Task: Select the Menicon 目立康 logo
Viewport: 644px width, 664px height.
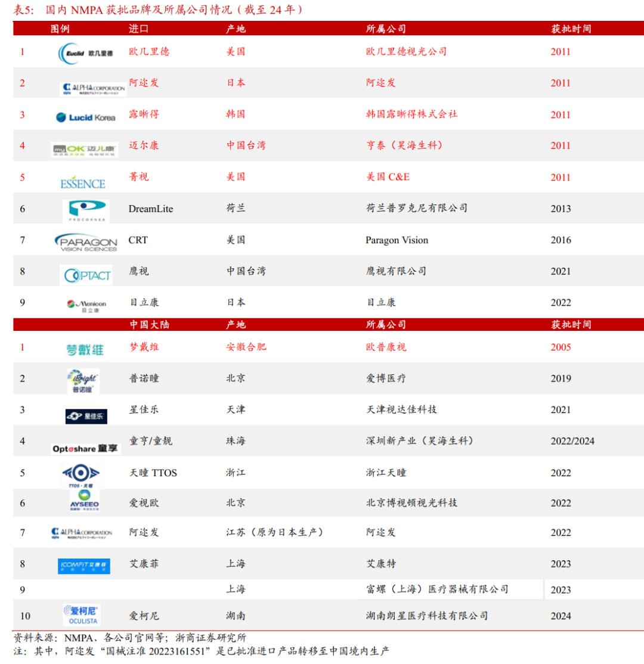Action: click(87, 306)
